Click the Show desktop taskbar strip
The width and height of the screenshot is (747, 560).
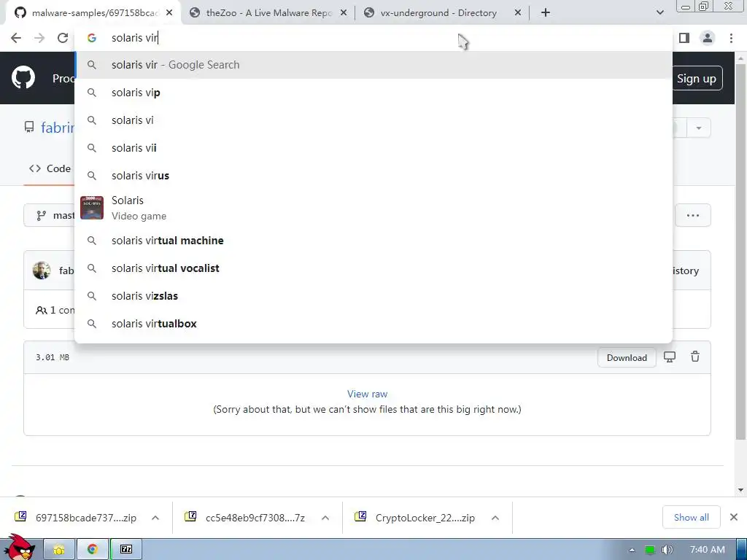(741, 550)
